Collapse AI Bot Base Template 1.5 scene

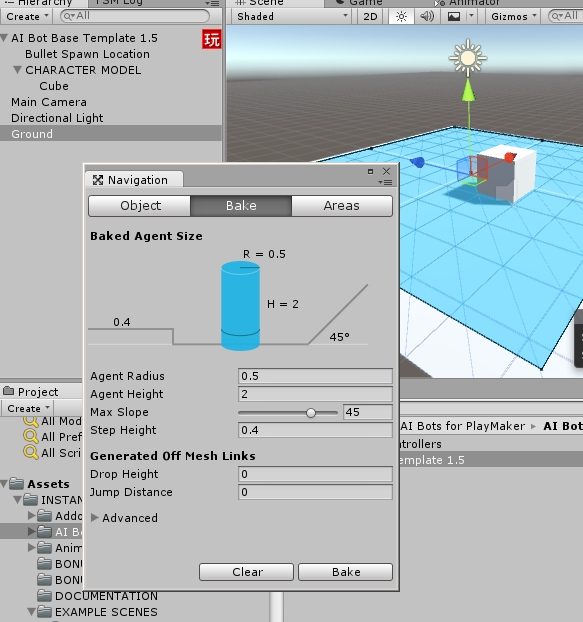pos(5,38)
